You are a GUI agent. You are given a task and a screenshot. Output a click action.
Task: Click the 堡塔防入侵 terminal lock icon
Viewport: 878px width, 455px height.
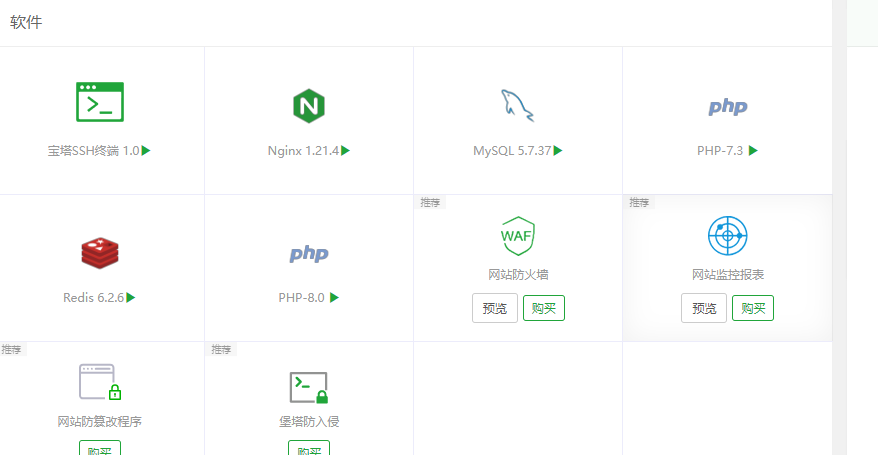[309, 387]
